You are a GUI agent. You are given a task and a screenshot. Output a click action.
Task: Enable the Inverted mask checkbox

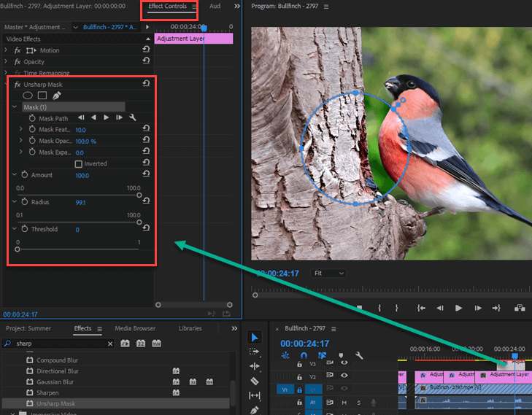pyautogui.click(x=79, y=164)
